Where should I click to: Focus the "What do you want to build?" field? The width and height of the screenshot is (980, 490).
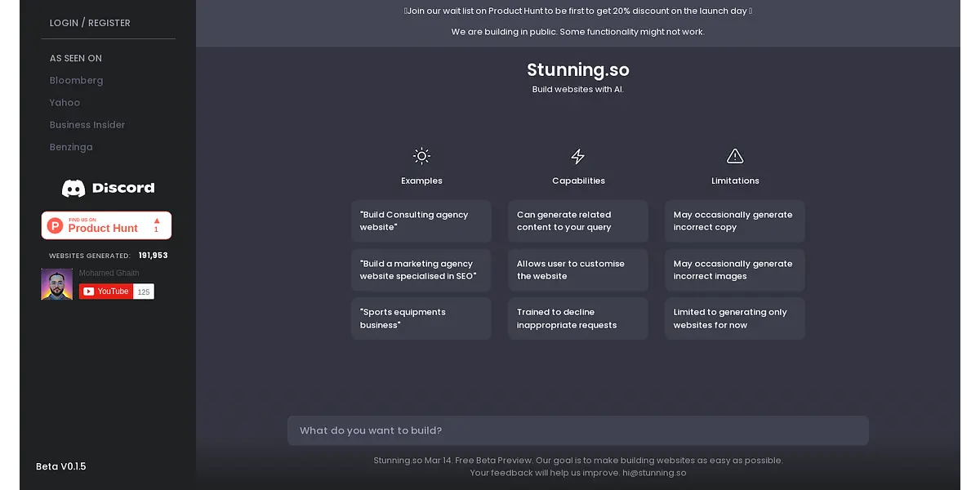[577, 430]
